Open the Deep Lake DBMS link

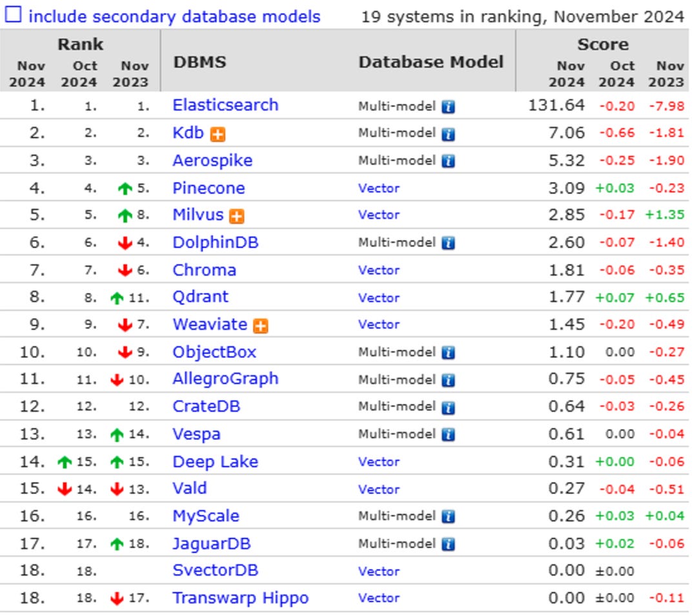215,462
